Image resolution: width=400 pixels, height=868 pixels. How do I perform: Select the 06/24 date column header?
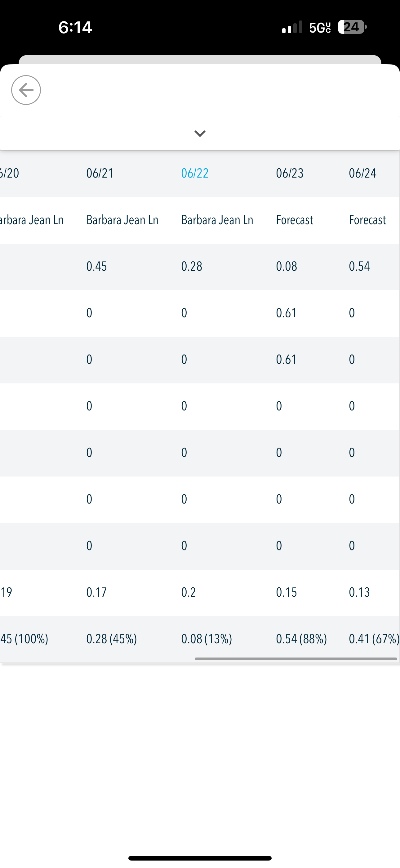(x=362, y=173)
